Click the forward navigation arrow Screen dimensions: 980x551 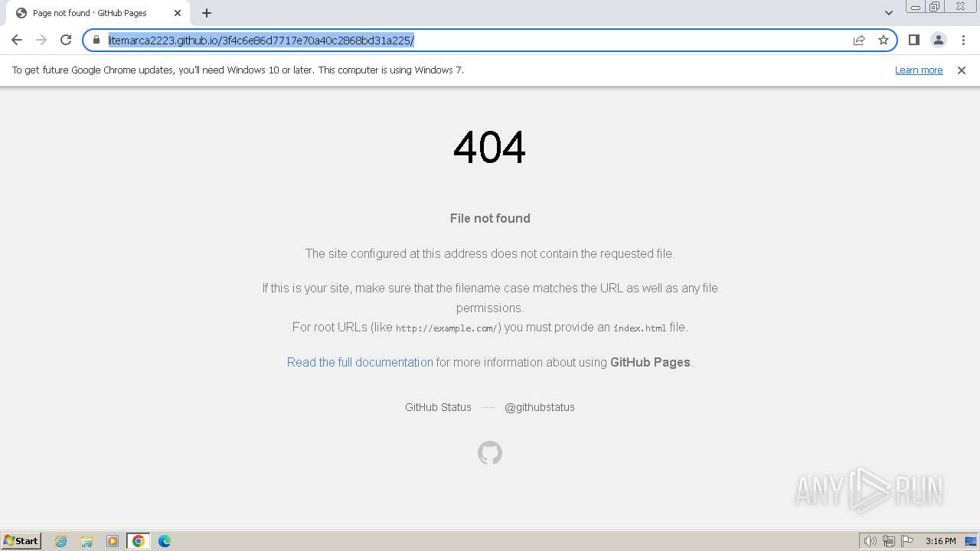coord(41,40)
